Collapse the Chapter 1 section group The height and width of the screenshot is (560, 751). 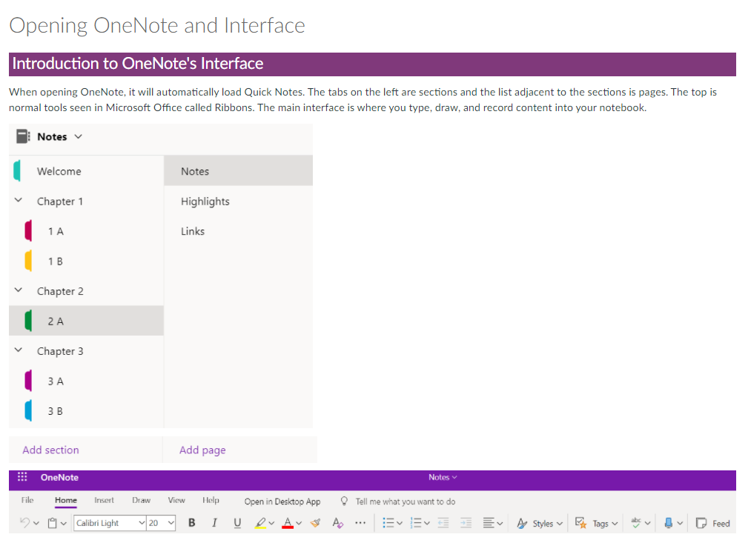tap(19, 201)
